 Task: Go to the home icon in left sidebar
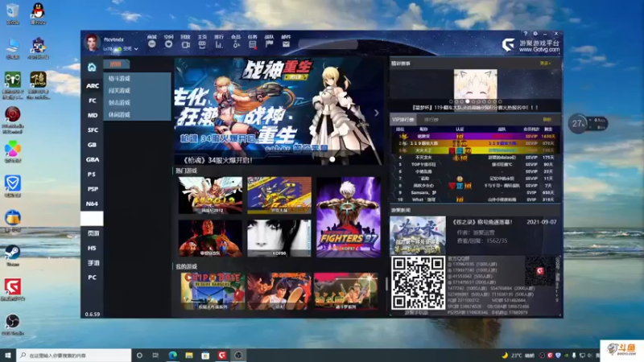92,67
